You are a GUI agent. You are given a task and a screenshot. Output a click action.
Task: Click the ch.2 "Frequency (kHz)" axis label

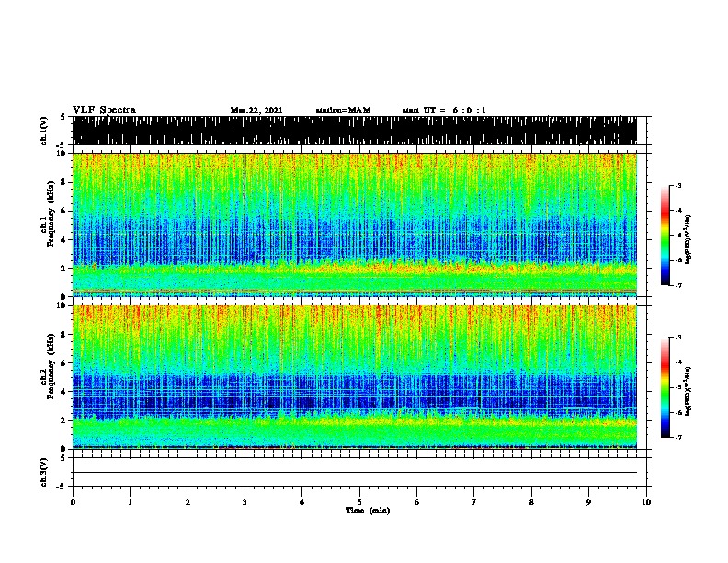51,365
